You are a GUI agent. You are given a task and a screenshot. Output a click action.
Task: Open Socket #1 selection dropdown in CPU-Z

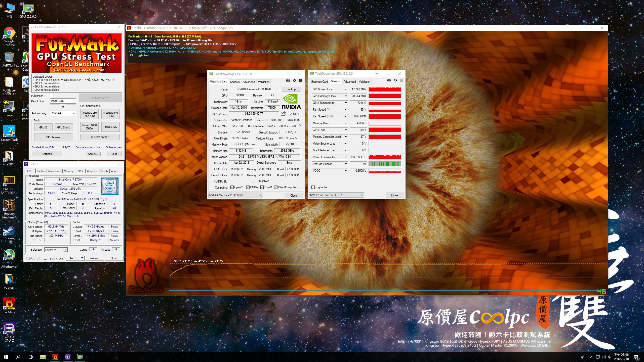click(x=56, y=250)
